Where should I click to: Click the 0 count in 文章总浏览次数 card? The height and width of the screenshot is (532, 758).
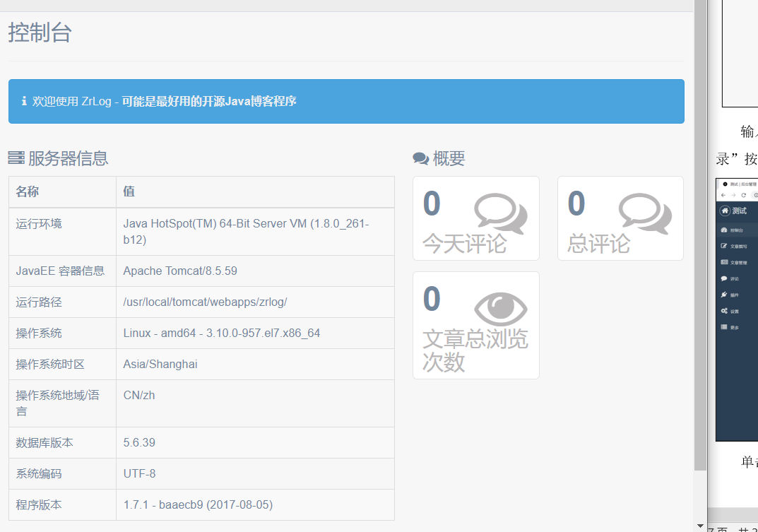432,299
